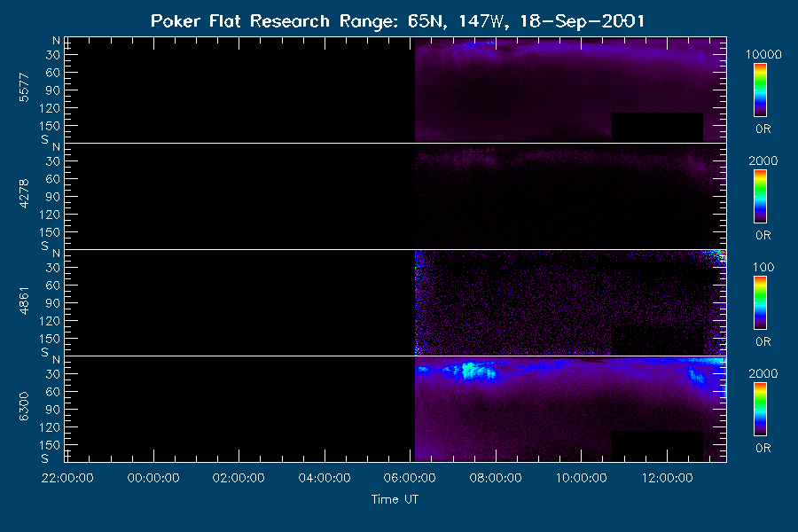Image resolution: width=798 pixels, height=532 pixels.
Task: Click the color bar labeled 10000
Action: pyautogui.click(x=761, y=90)
